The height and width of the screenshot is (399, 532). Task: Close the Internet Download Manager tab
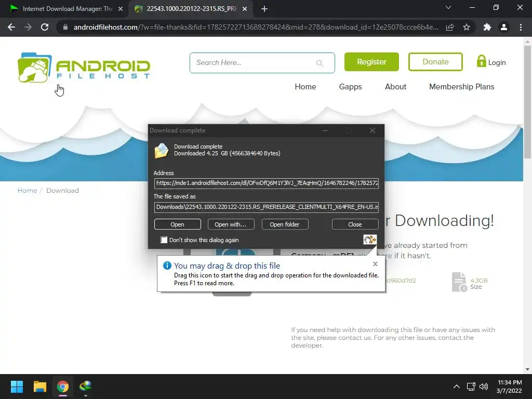(x=121, y=9)
